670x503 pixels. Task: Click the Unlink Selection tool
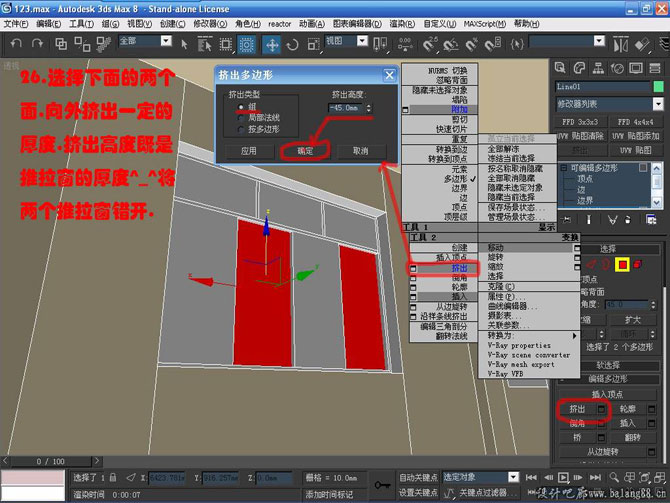[82, 44]
